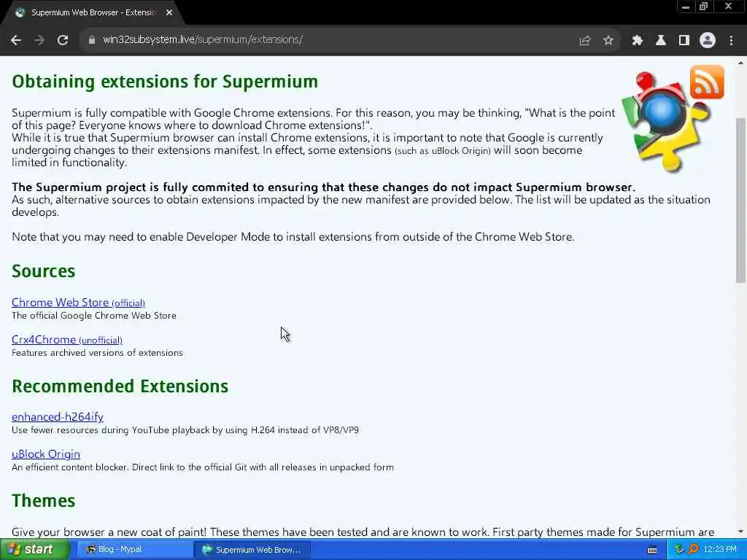Screen dimensions: 747x560
Task: Click the green tray icon beside magnifier
Action: tap(679, 550)
